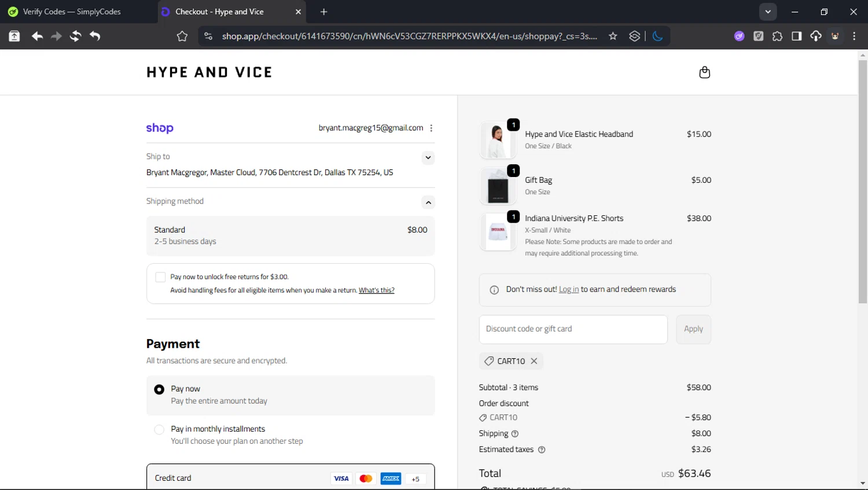Select the Pay now radio button

[159, 390]
